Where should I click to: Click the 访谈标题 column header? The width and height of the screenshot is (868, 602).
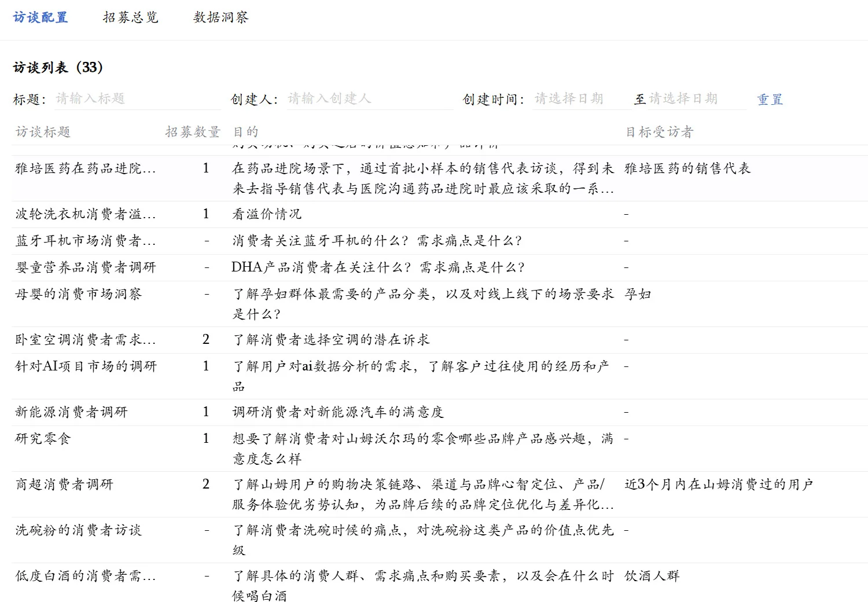coord(43,132)
